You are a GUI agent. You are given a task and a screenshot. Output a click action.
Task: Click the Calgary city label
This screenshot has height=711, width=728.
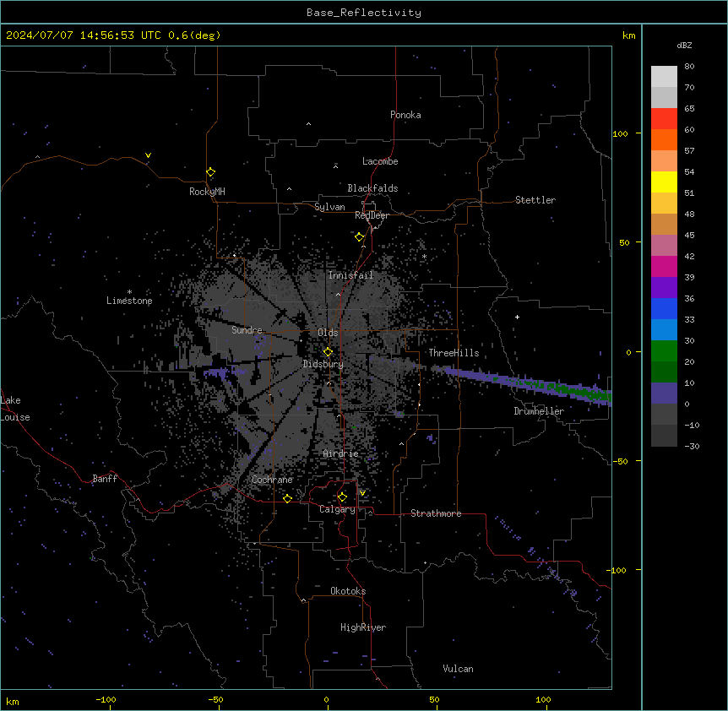click(337, 509)
